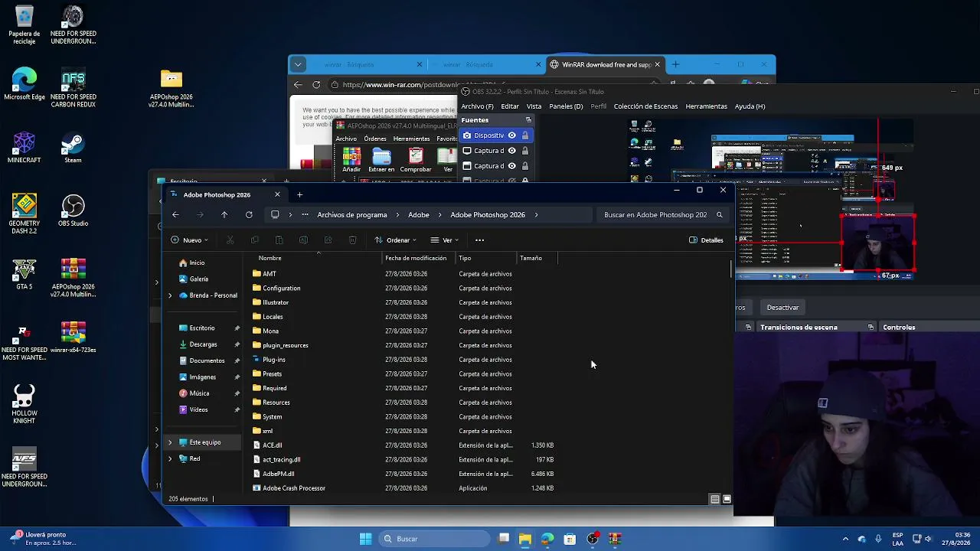
Task: Open Inicio in Explorer sidebar
Action: pyautogui.click(x=191, y=262)
